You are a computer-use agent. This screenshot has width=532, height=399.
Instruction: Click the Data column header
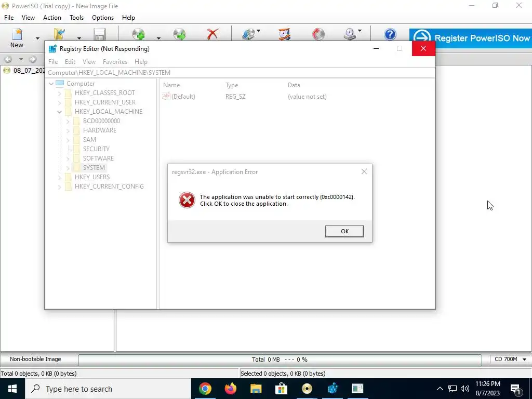point(294,85)
